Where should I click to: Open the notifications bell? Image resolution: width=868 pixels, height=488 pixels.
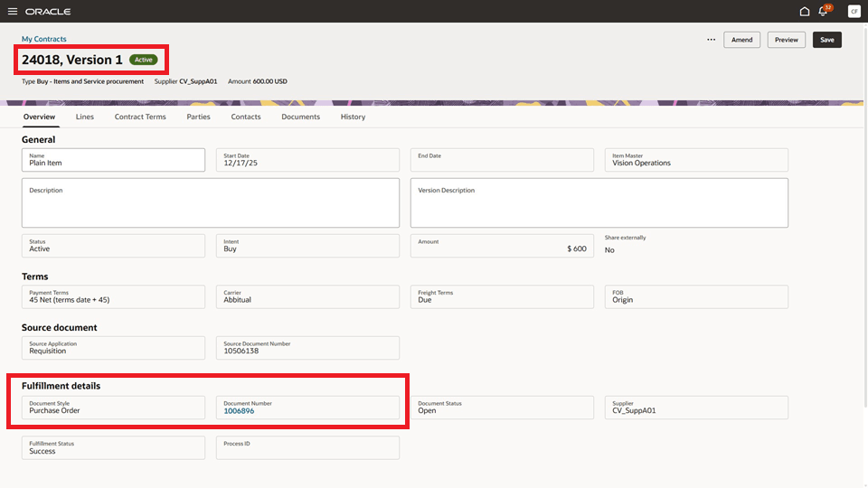[823, 11]
